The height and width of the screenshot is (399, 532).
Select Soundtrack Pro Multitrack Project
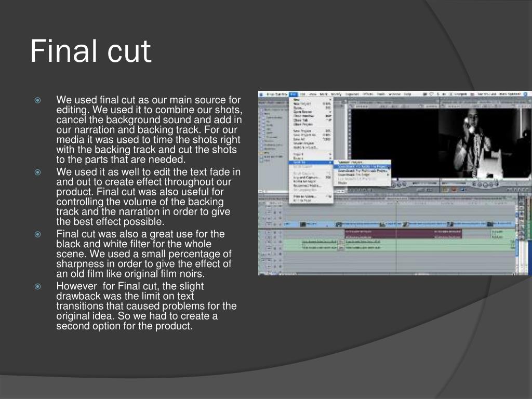pos(362,170)
